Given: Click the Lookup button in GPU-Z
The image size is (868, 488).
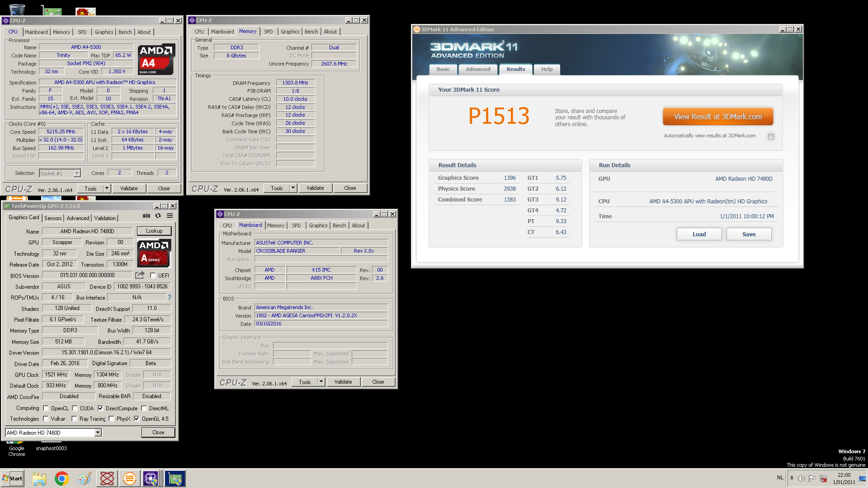Looking at the screenshot, I should point(154,231).
